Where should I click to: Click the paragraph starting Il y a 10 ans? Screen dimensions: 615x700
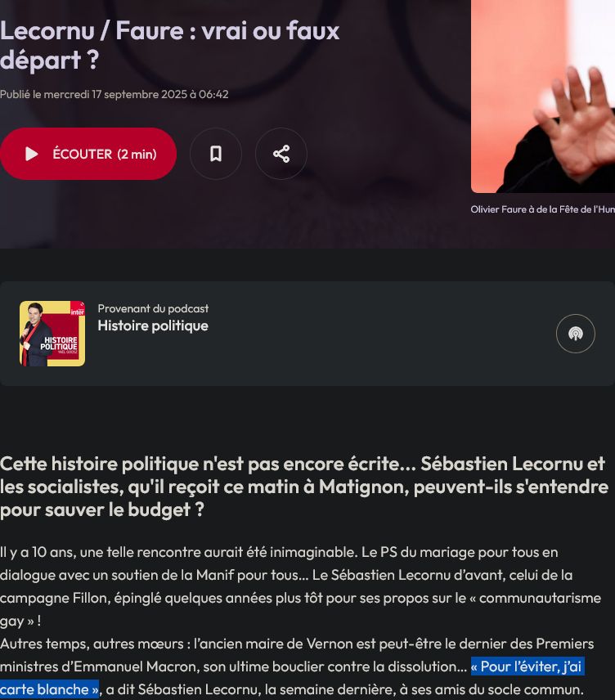(x=301, y=586)
